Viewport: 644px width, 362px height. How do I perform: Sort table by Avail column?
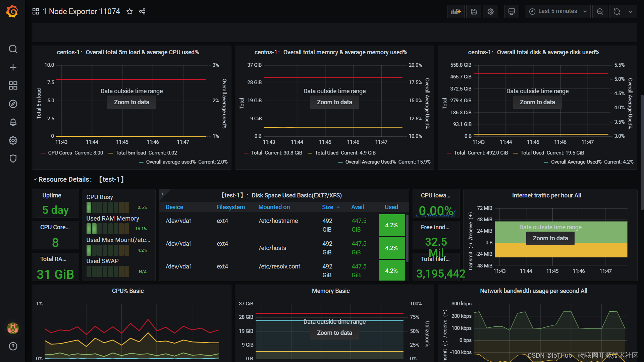(358, 207)
